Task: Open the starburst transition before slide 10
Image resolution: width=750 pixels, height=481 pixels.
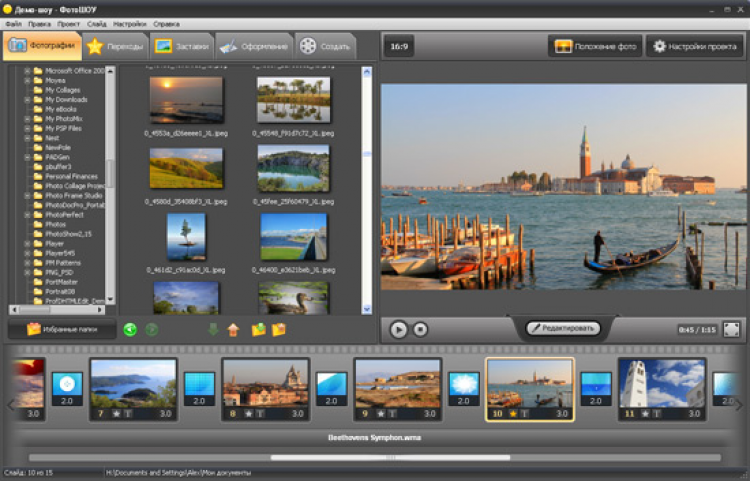Action: pos(463,389)
